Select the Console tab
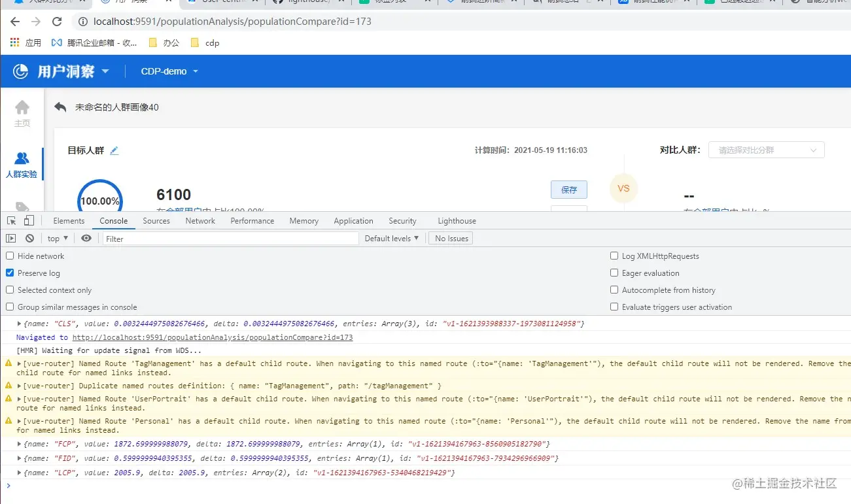 (x=114, y=221)
